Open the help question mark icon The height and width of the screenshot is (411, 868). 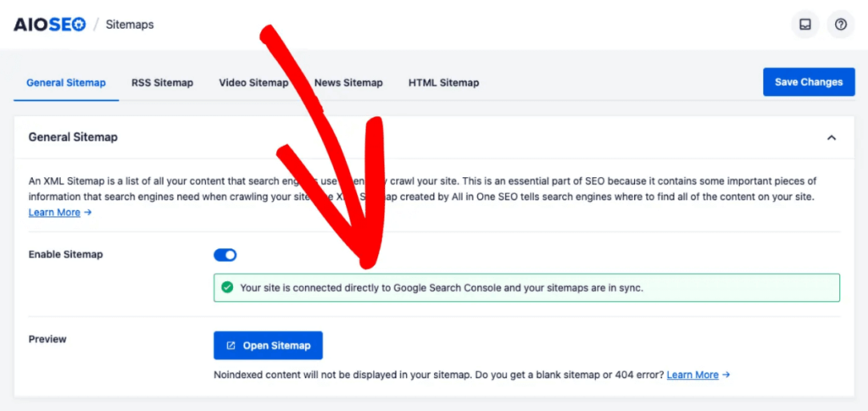tap(841, 25)
